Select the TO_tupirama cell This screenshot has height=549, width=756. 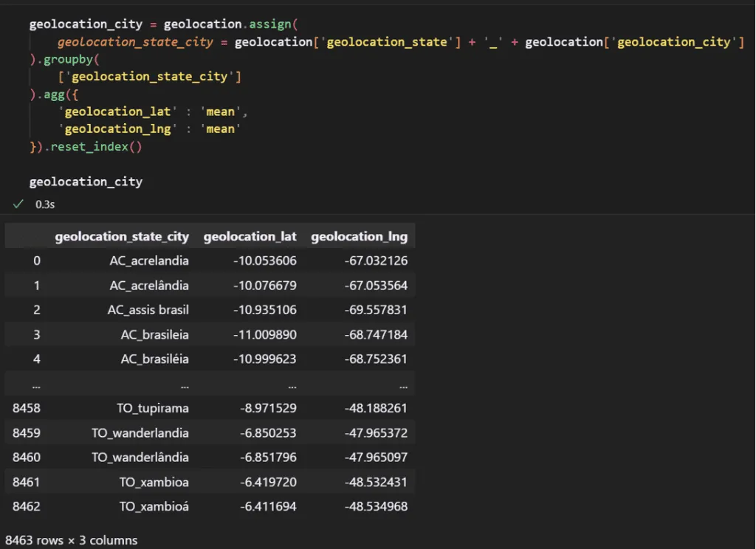(x=153, y=408)
